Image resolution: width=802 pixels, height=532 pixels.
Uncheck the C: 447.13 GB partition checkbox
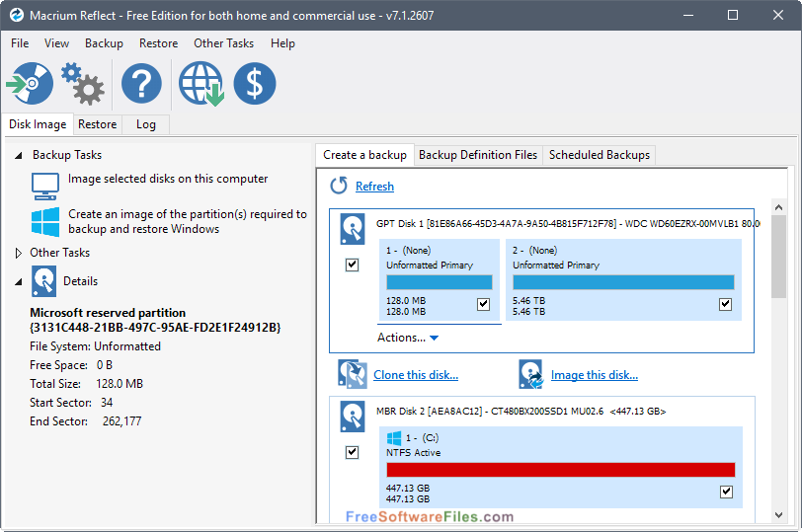tap(726, 492)
